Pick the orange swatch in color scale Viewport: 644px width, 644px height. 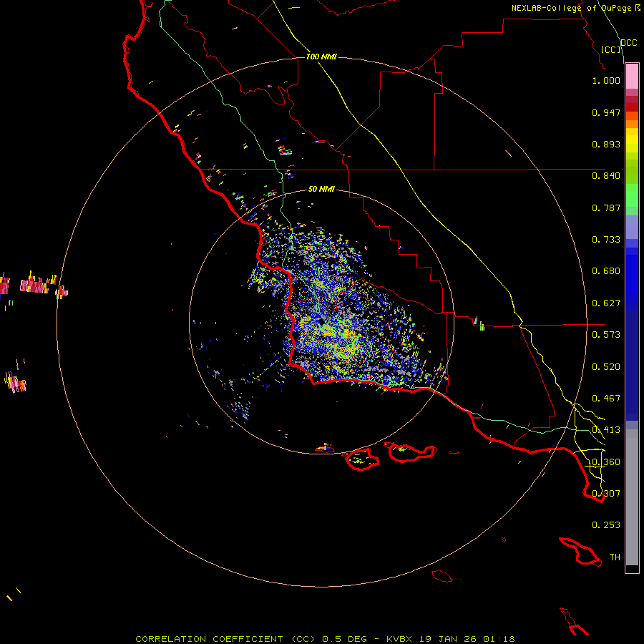pyautogui.click(x=632, y=124)
